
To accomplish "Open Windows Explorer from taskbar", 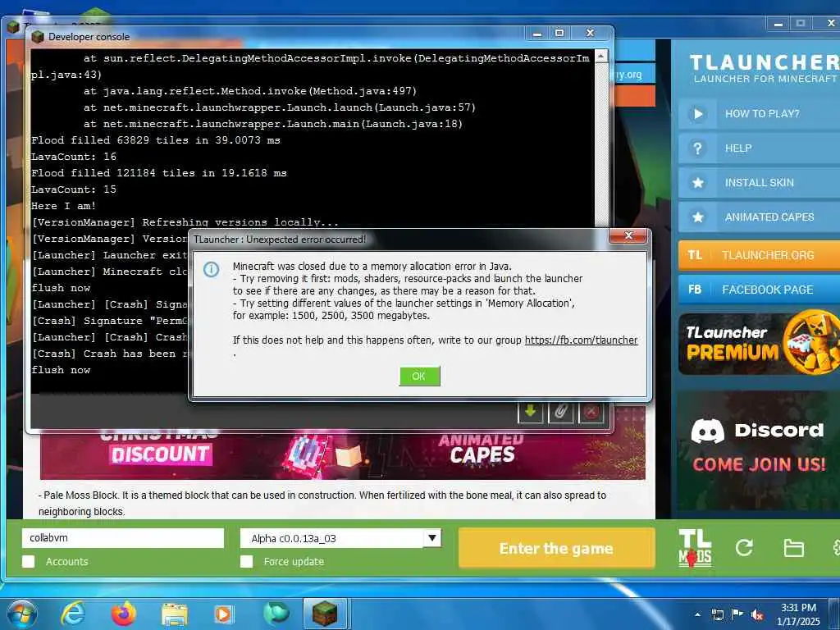I will 175,614.
